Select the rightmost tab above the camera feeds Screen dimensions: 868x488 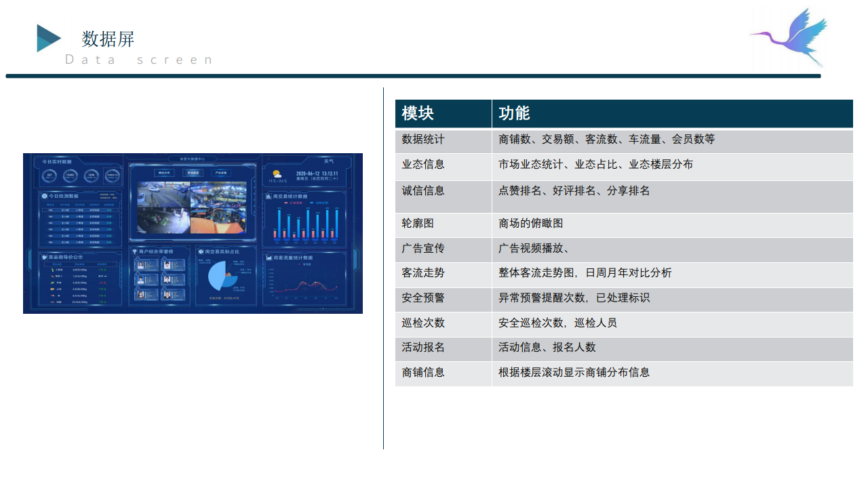tap(220, 173)
